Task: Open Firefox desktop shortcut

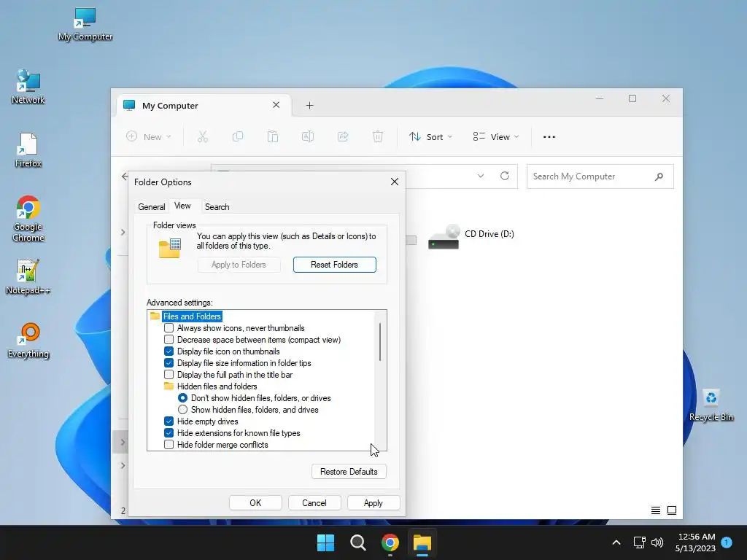Action: click(x=28, y=150)
